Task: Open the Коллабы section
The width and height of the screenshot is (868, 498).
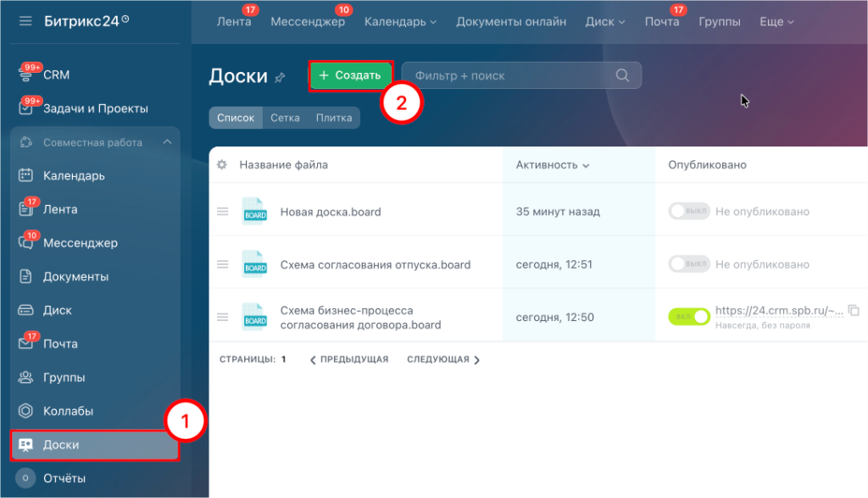Action: pos(68,411)
